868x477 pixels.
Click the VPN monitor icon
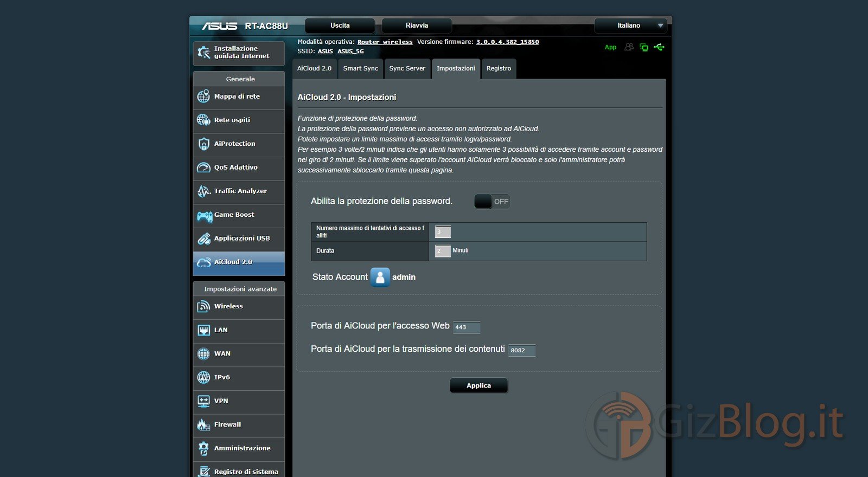(203, 401)
